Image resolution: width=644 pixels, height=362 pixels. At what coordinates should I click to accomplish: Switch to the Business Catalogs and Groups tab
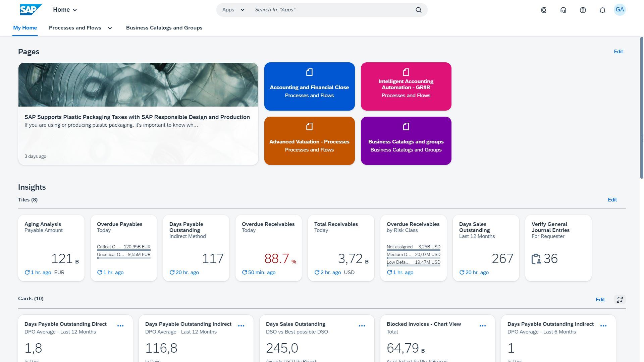tap(164, 27)
